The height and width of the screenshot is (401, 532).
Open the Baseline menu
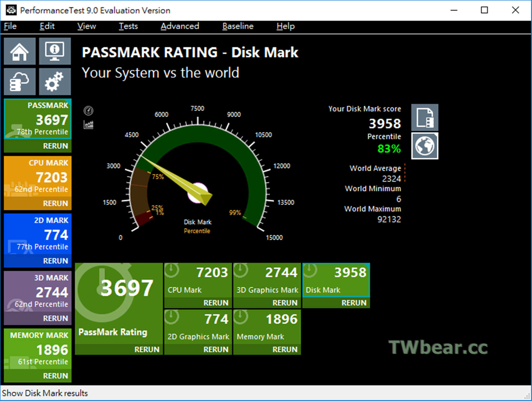click(x=237, y=26)
